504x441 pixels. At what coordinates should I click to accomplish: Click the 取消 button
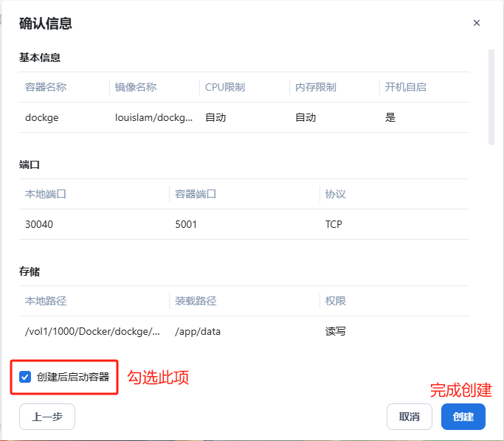point(410,417)
